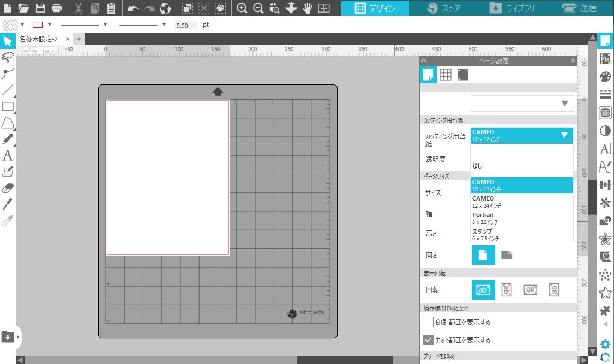Open the fill pattern dropdown arrow
This screenshot has width=614, height=364.
tap(22, 25)
